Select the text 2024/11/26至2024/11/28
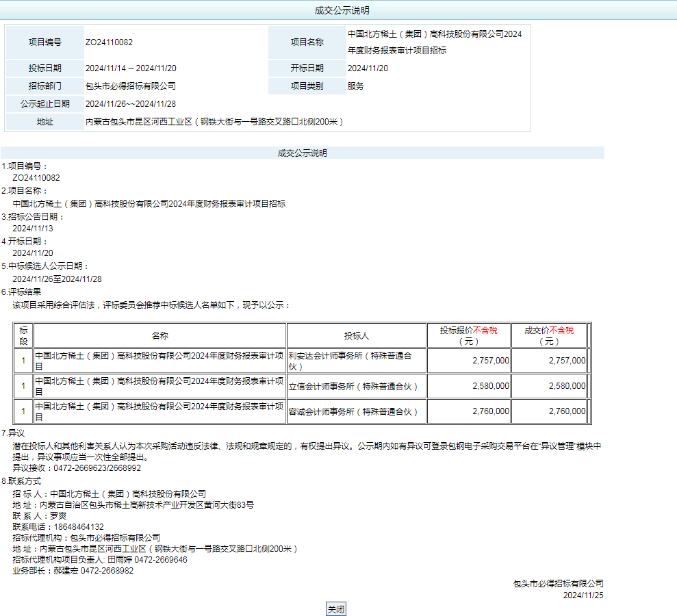The height and width of the screenshot is (616, 677). coord(57,279)
